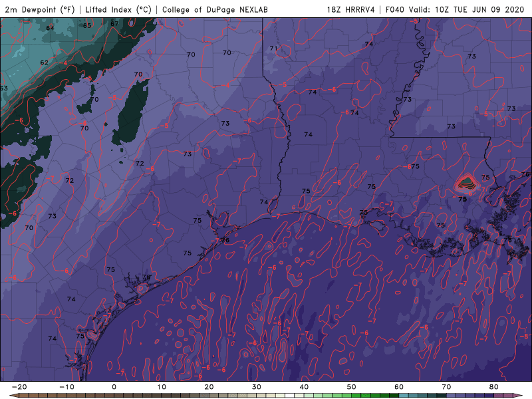Click the 20 color scale label
The width and height of the screenshot is (532, 399).
pos(209,387)
